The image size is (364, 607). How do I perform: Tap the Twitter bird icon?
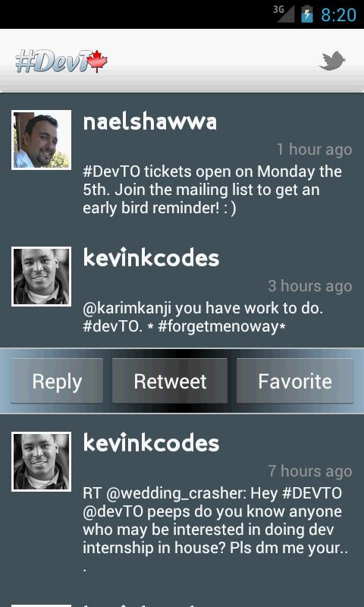pyautogui.click(x=332, y=61)
